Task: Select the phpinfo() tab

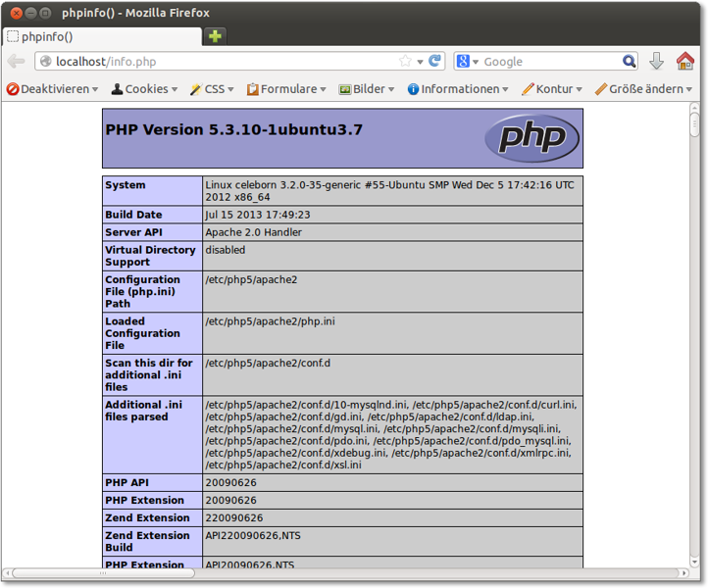Action: [x=98, y=36]
